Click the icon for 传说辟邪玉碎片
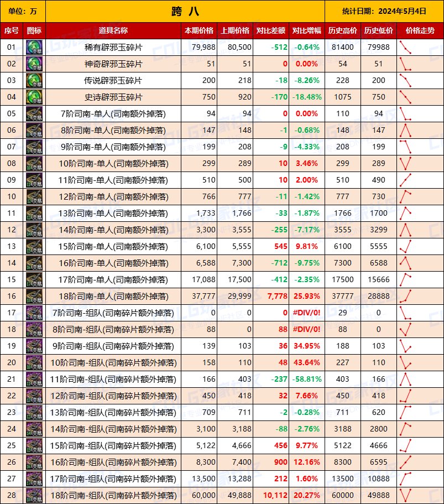This screenshot has width=444, height=504. (x=34, y=80)
